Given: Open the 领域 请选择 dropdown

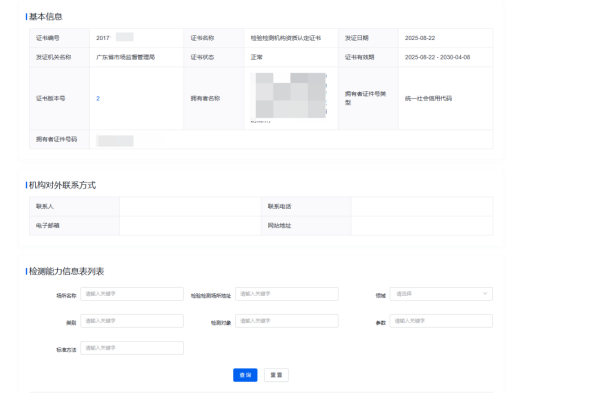Looking at the screenshot, I should click(441, 294).
